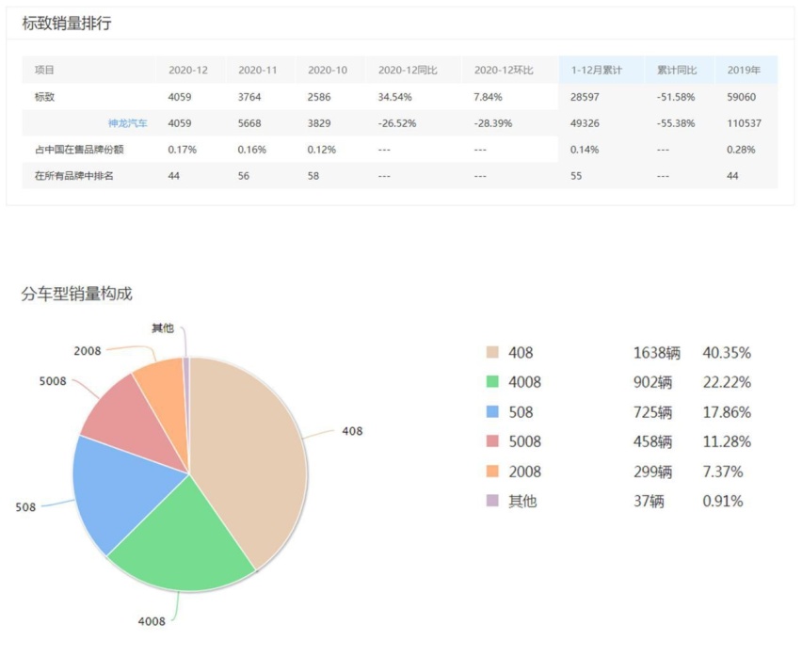
Task: Click the 408 beige legend swatch
Action: click(x=492, y=352)
